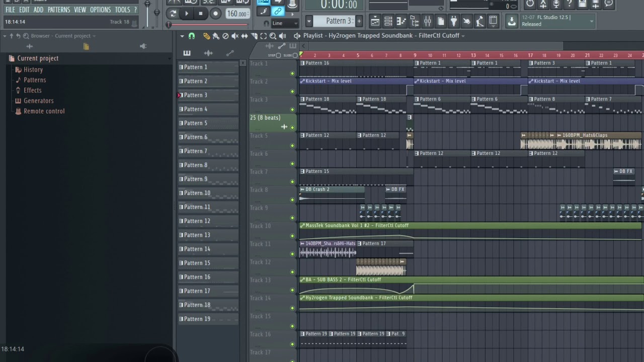Screen dimensions: 644x362
Task: Arm recording with the Record button
Action: coord(215,14)
